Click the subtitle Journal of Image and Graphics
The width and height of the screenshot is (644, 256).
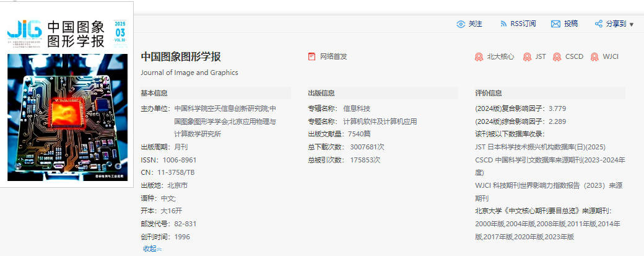click(189, 73)
